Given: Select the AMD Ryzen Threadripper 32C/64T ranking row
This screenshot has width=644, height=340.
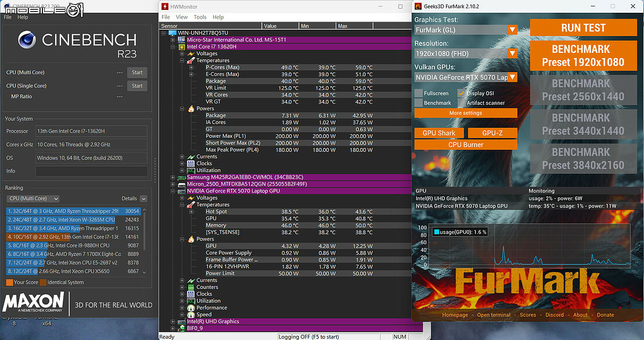Looking at the screenshot, I should pyautogui.click(x=74, y=212).
